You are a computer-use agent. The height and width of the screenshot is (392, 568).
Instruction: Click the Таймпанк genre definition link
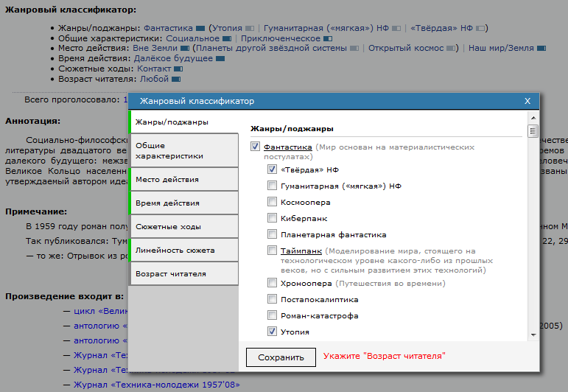[298, 251]
